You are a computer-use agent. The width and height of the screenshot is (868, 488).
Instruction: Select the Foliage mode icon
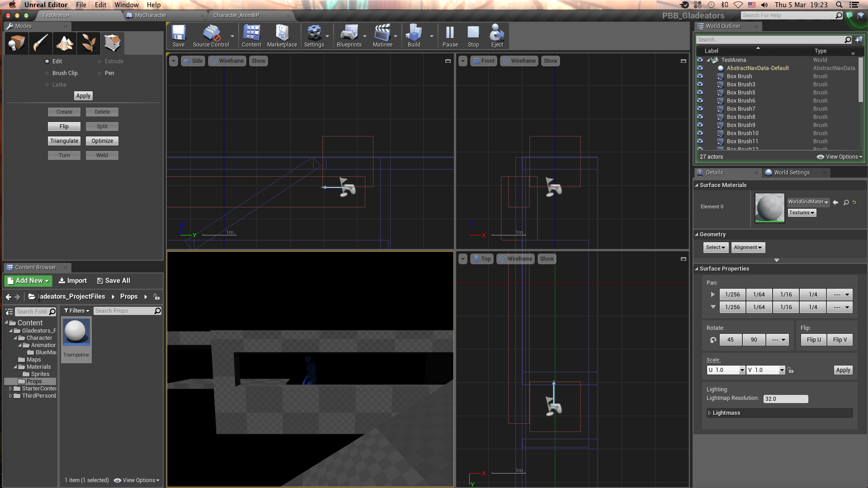[88, 43]
